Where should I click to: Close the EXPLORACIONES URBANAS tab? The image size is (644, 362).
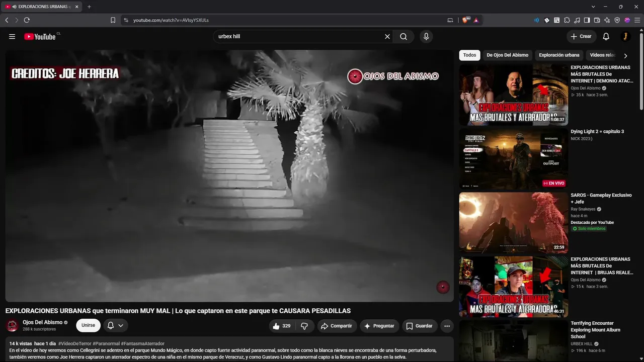tap(77, 7)
